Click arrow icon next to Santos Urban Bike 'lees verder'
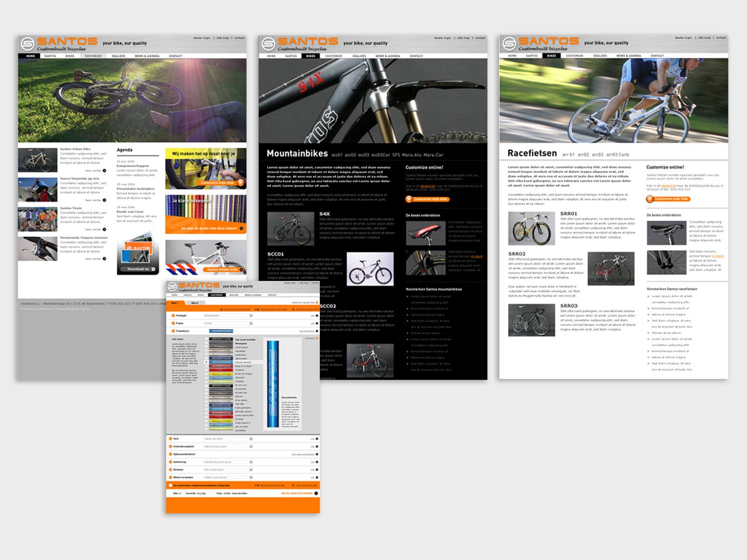The height and width of the screenshot is (560, 747). pyautogui.click(x=104, y=170)
